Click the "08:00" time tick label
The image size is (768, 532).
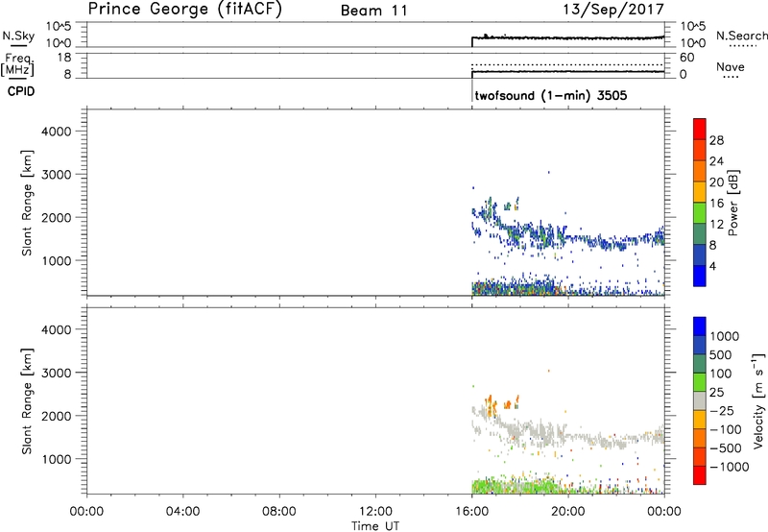coord(279,512)
